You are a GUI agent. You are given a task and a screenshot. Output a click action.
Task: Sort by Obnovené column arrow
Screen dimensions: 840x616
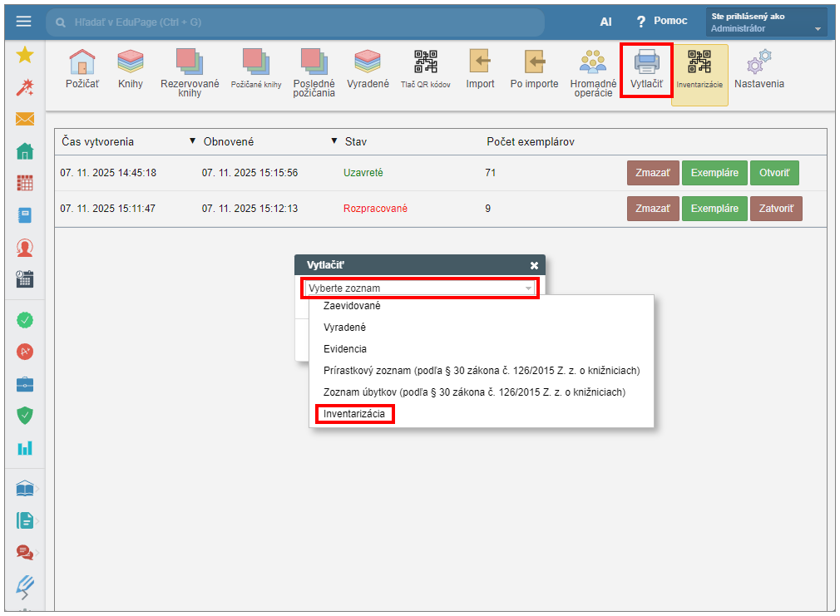pyautogui.click(x=193, y=141)
